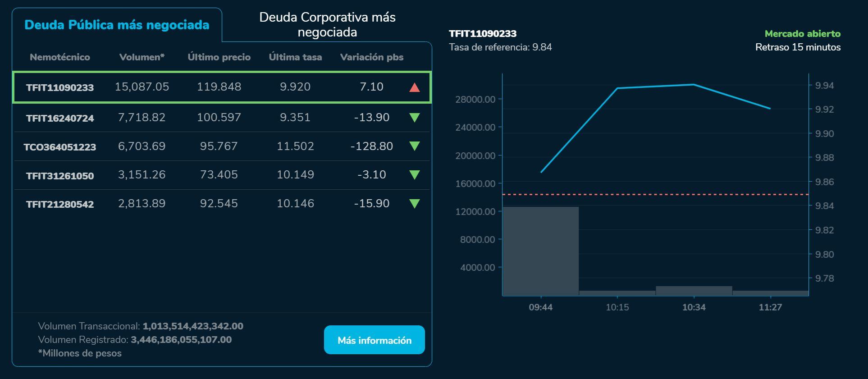
Task: Select the TFIT31261050 bond row
Action: 60,175
